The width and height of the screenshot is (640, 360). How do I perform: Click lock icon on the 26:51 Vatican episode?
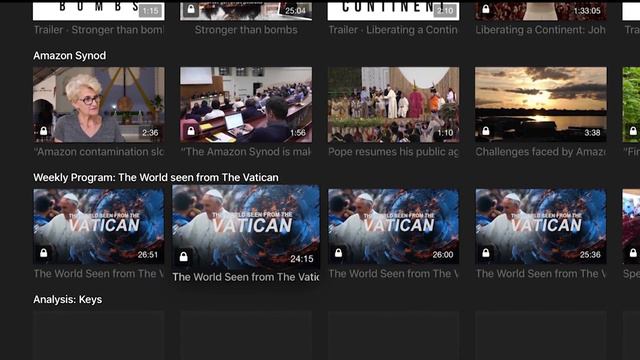click(x=43, y=253)
